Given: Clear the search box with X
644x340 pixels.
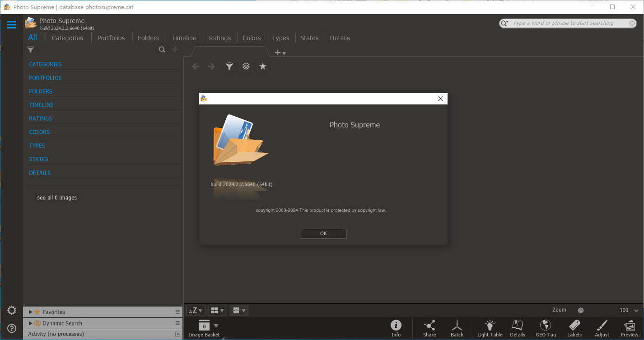Looking at the screenshot, I should [633, 23].
